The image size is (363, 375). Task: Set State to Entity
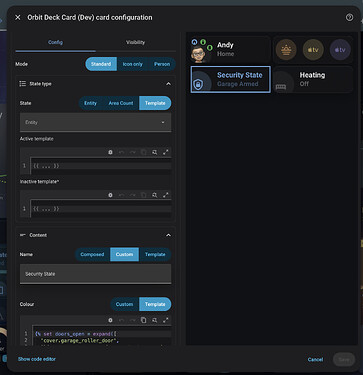coord(90,103)
